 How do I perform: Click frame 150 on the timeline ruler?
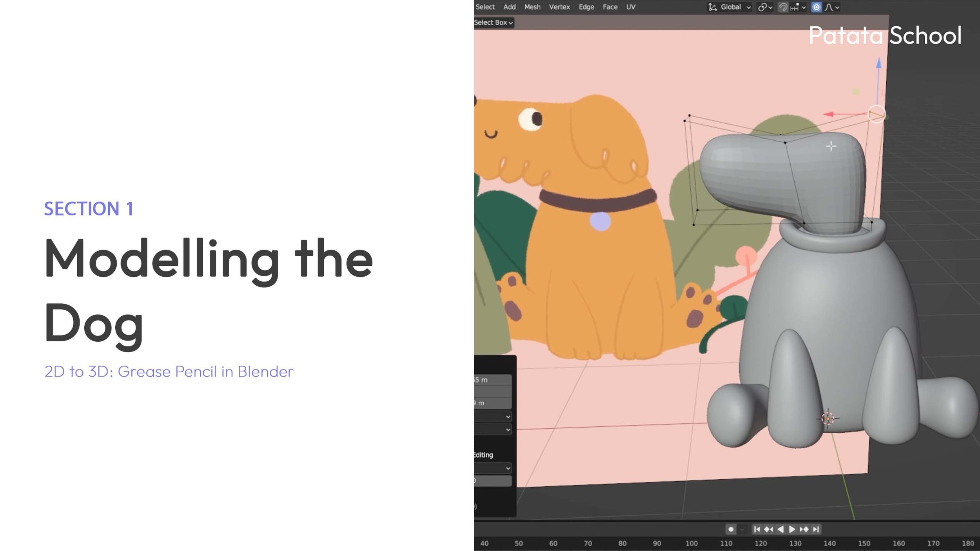coord(864,544)
